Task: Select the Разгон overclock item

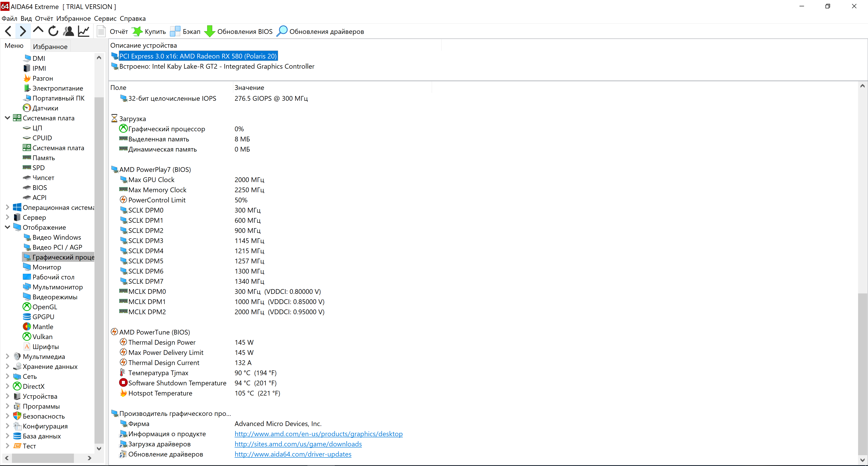Action: coord(38,78)
